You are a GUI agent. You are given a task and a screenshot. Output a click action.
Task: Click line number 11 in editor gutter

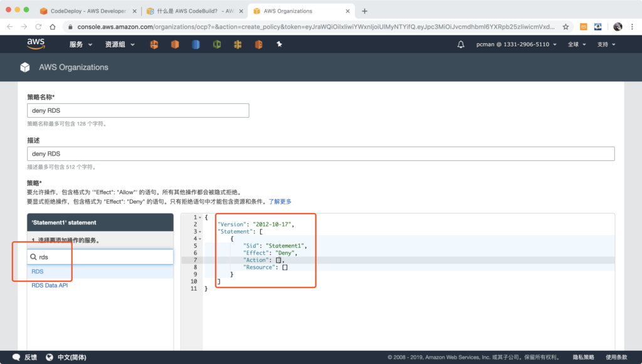[x=194, y=289]
